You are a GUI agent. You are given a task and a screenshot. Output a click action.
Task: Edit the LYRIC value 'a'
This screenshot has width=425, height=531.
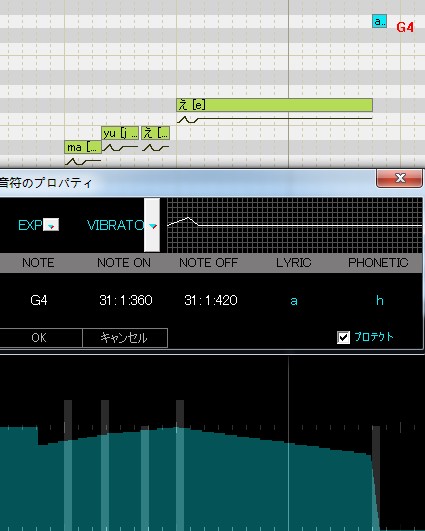tap(294, 300)
